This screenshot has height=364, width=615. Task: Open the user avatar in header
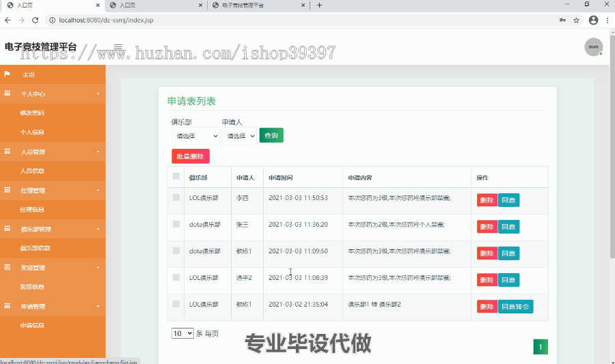click(x=593, y=47)
